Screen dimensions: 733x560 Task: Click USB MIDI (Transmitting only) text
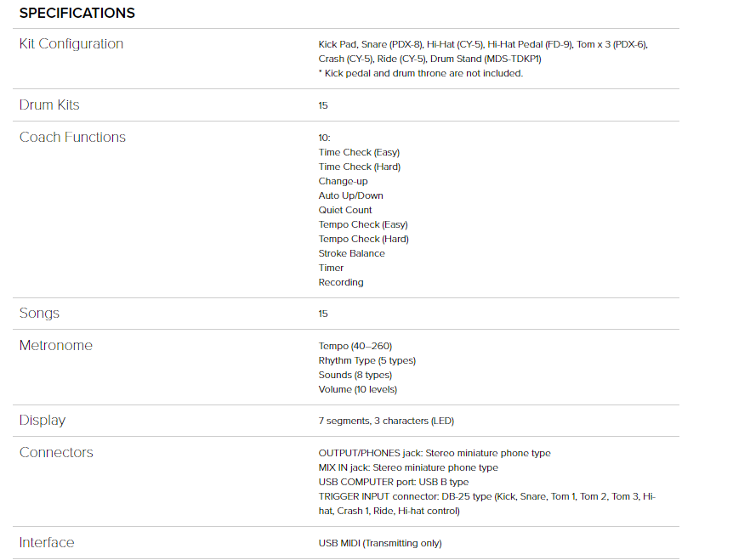click(x=380, y=543)
